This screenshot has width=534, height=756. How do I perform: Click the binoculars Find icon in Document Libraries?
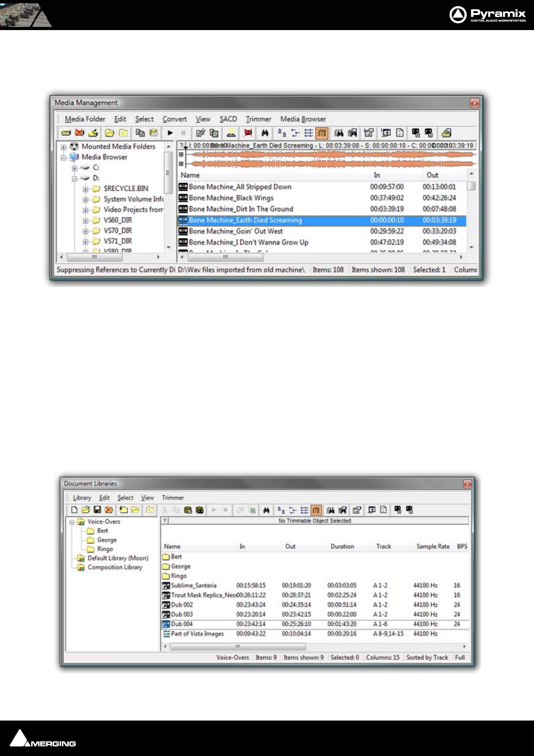coord(266,510)
